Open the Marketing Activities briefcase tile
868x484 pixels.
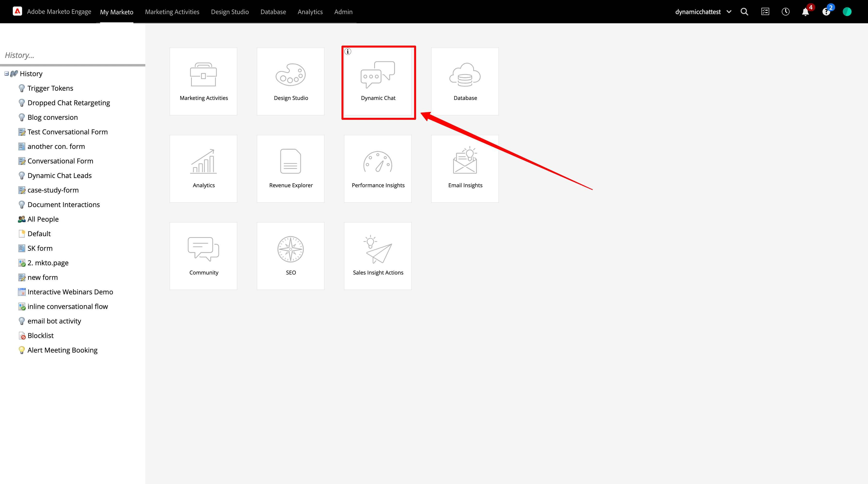(203, 82)
